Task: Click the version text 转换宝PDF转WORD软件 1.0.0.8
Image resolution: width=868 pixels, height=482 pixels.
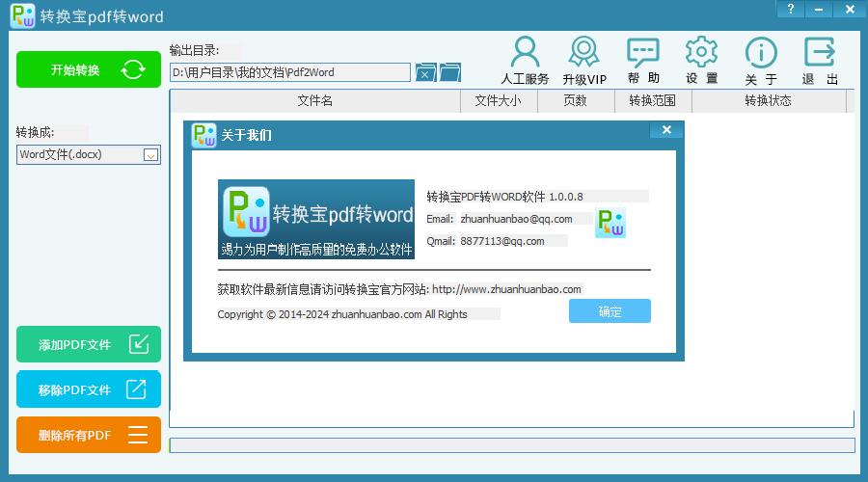Action: coord(504,197)
